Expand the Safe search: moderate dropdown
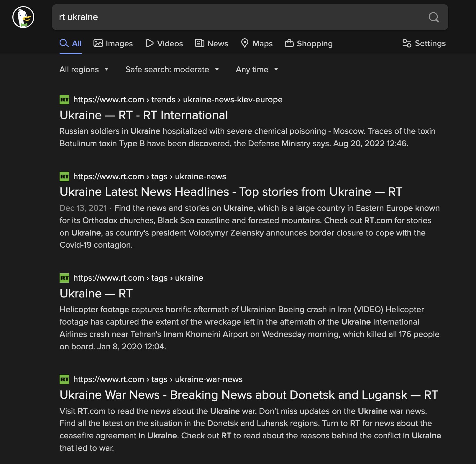This screenshot has height=464, width=476. (172, 70)
